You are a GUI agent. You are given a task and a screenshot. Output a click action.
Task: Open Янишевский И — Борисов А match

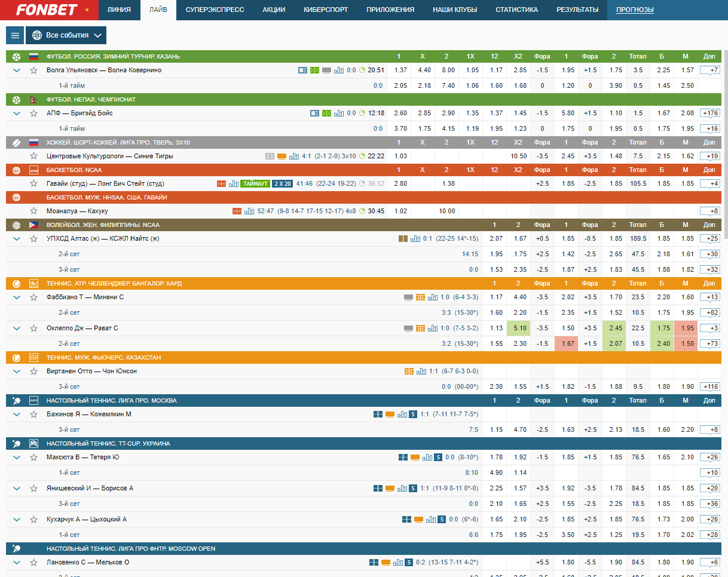pyautogui.click(x=90, y=489)
